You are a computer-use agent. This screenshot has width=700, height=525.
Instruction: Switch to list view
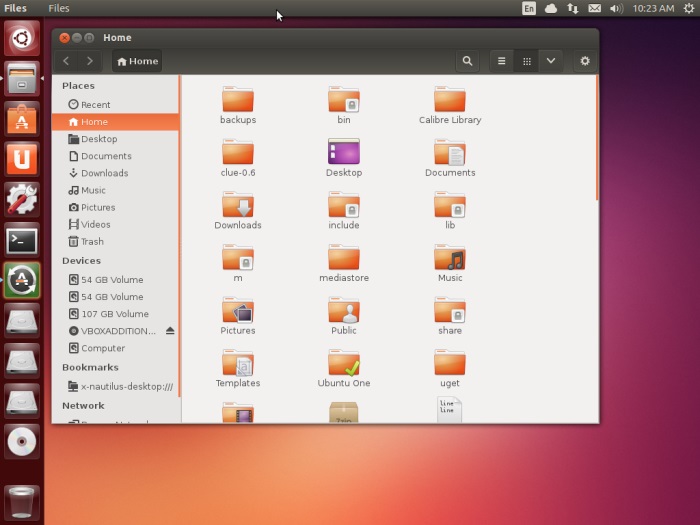(501, 61)
